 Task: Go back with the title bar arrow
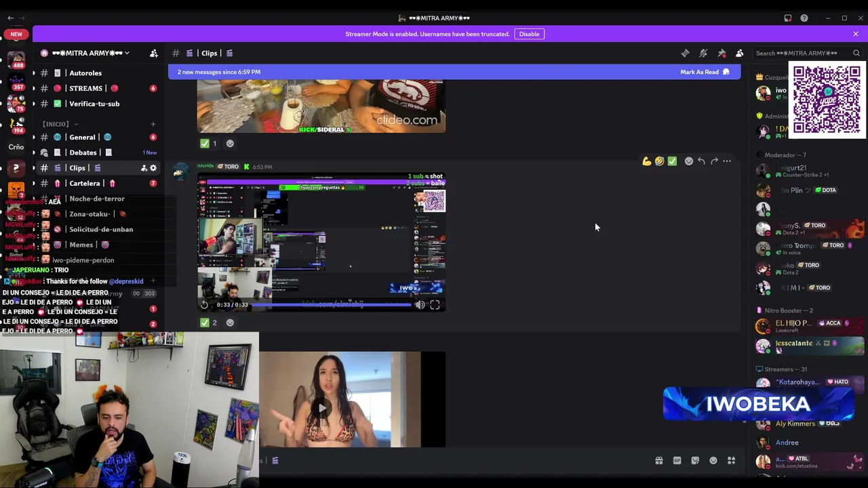click(x=10, y=18)
